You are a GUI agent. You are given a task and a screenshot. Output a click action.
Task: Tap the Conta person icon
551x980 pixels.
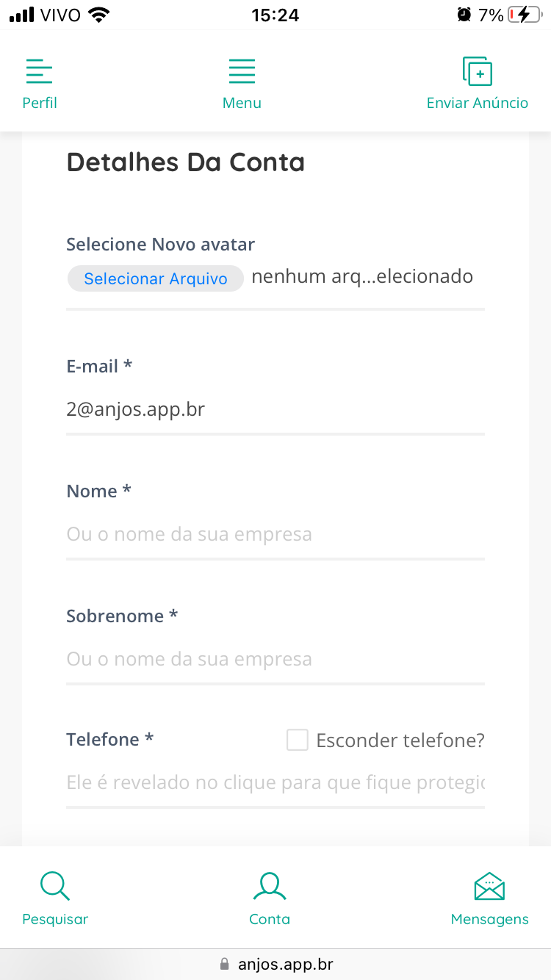270,886
